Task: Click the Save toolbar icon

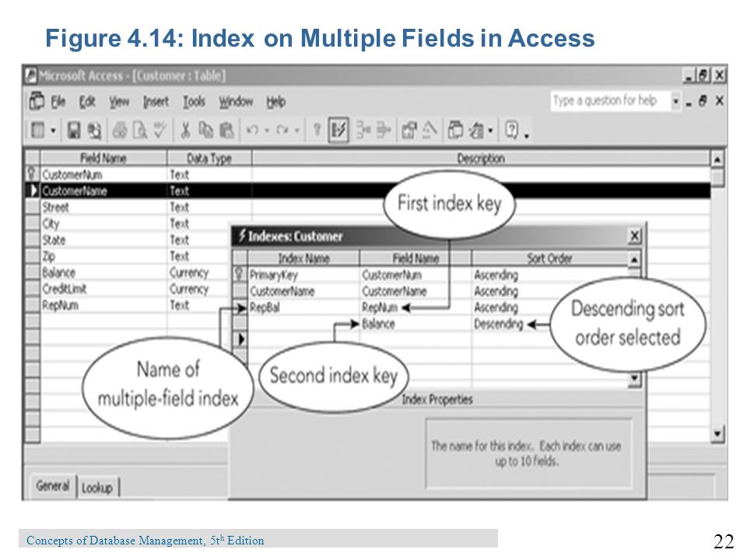Action: pyautogui.click(x=74, y=130)
